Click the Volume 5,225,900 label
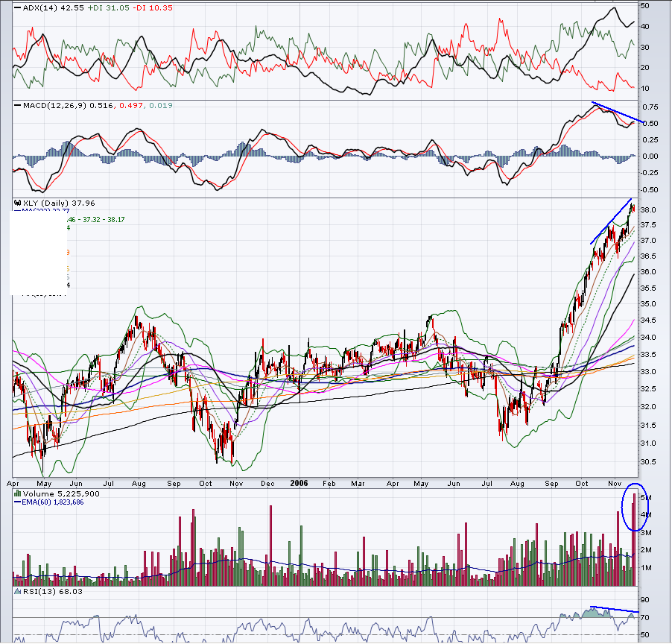Image resolution: width=672 pixels, height=644 pixels. (61, 494)
